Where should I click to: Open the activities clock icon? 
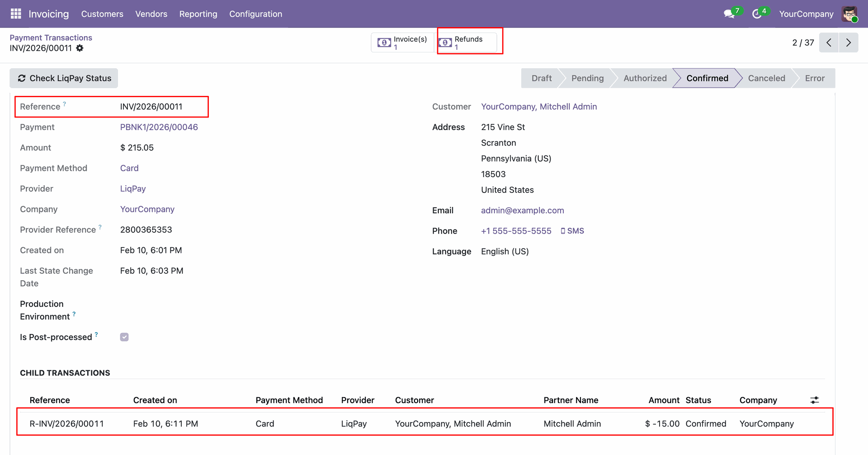click(x=757, y=14)
